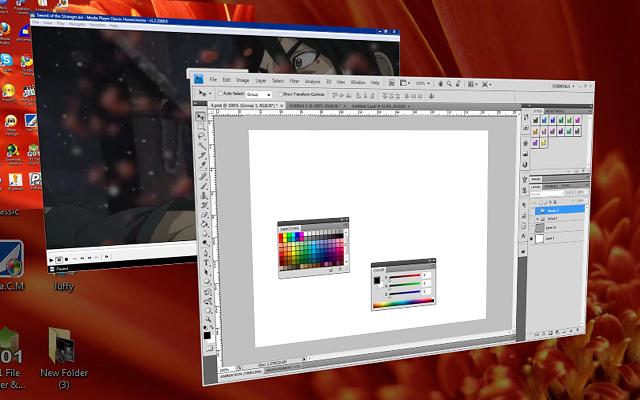Close the first 4.psd document tab

click(281, 106)
